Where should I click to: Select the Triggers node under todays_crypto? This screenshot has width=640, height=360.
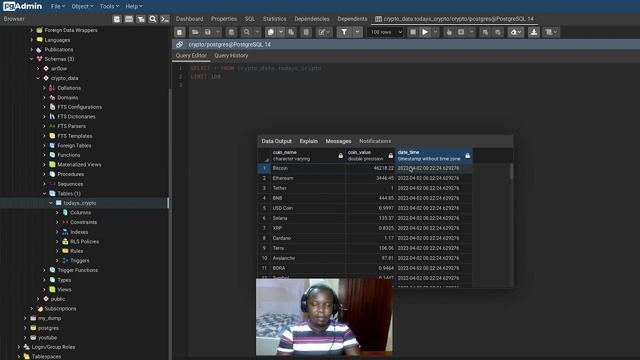(80, 261)
